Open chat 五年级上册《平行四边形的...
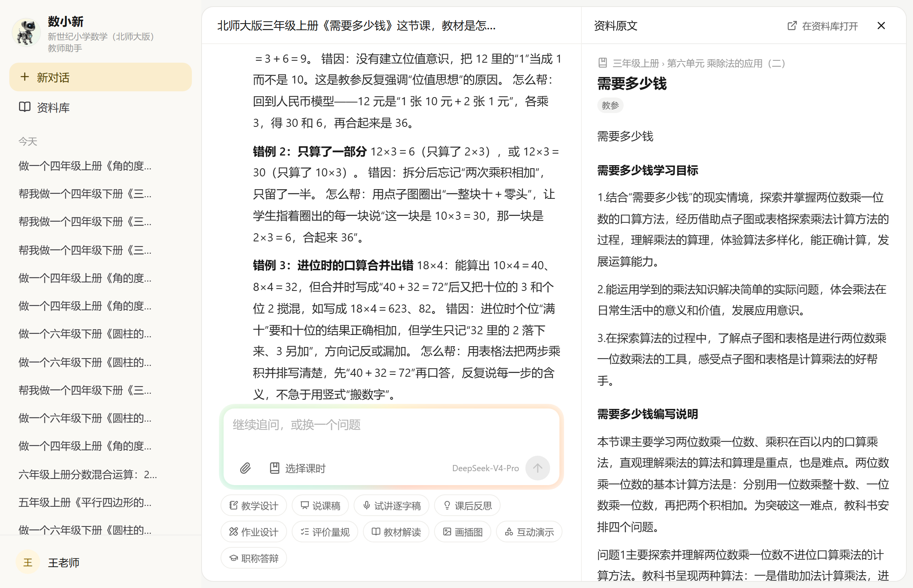The image size is (913, 588). pos(85,502)
